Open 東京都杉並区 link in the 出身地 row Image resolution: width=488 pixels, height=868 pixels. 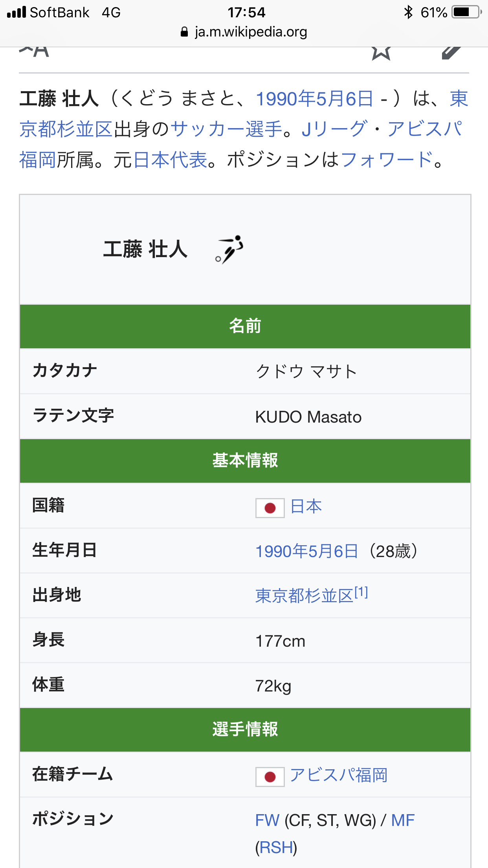point(304,596)
